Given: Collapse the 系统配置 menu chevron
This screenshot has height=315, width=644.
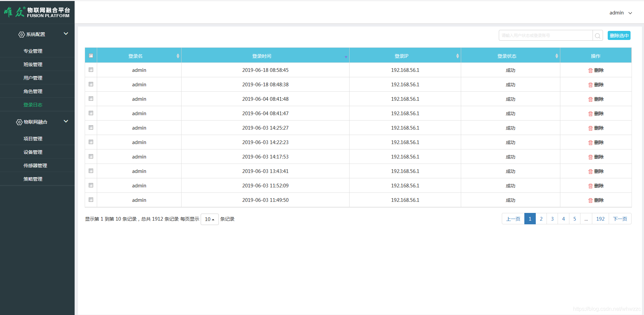Looking at the screenshot, I should click(x=66, y=34).
